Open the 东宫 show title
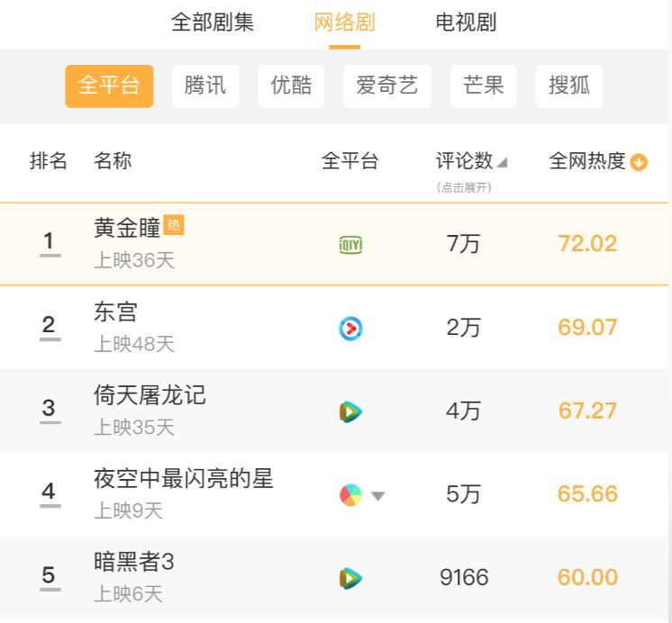 coord(116,311)
